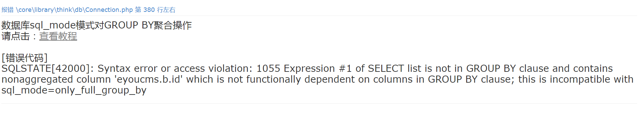This screenshot has height=125, width=644.
Task: Click the Expression #1 text
Action: (318, 68)
